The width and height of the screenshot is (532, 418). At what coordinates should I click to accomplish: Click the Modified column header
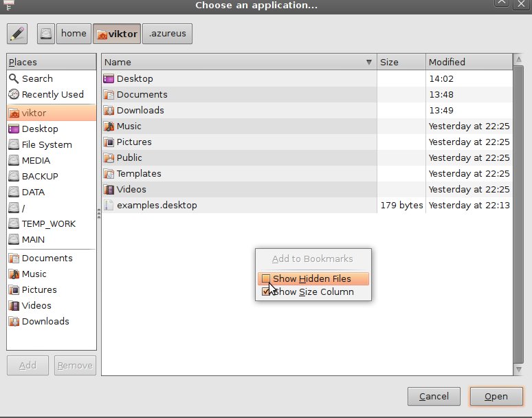(x=469, y=62)
